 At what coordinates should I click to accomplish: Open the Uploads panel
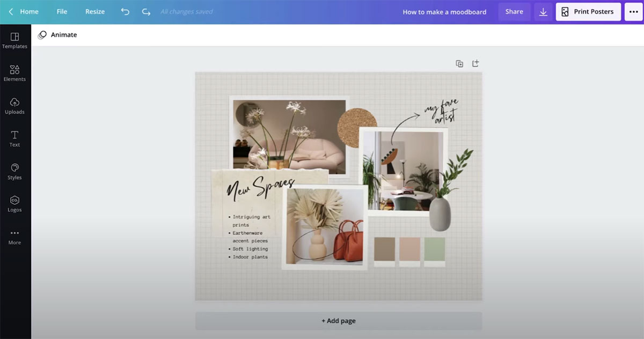tap(14, 106)
